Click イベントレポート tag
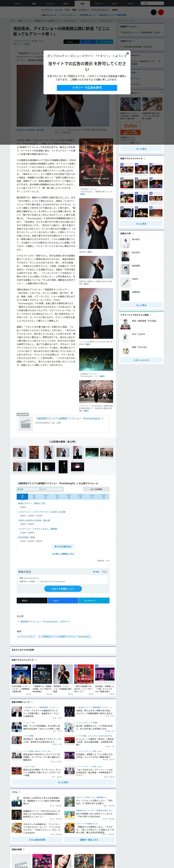 click(x=26, y=637)
